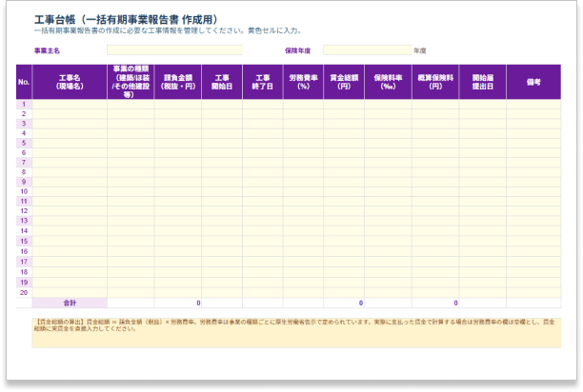The height and width of the screenshot is (392, 583).
Task: Select the 概算保険料(円) column header
Action: (435, 82)
